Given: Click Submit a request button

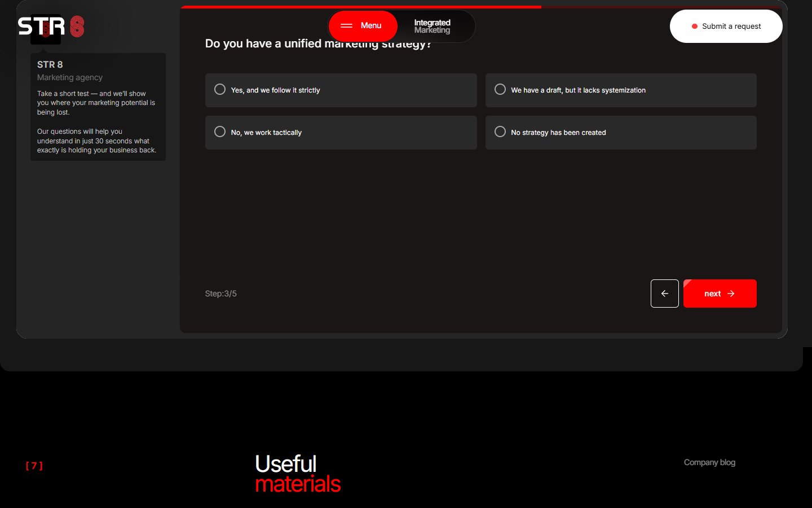Looking at the screenshot, I should click(726, 26).
